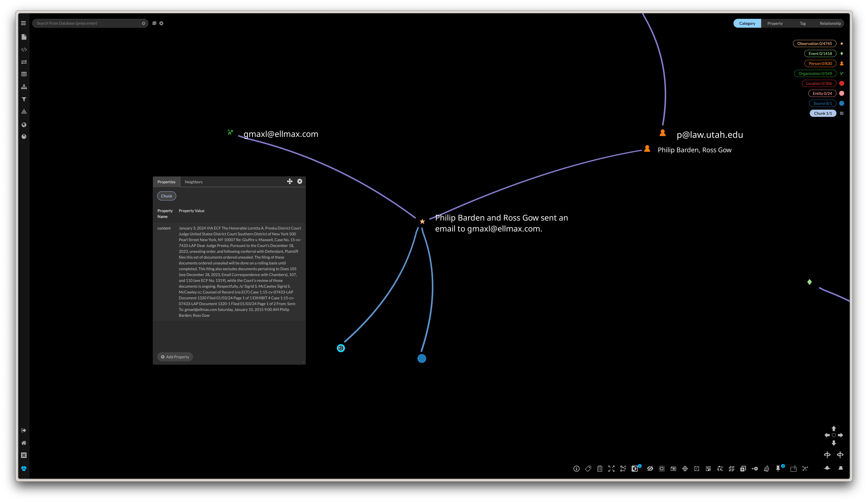Toggle the Observation 0/4745 category pill
This screenshot has height=502, width=868.
click(814, 44)
